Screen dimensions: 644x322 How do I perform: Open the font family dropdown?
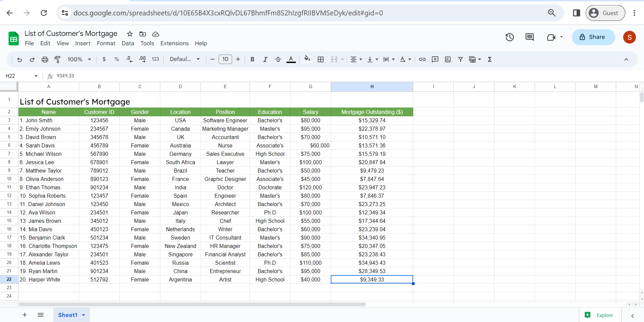pyautogui.click(x=184, y=59)
